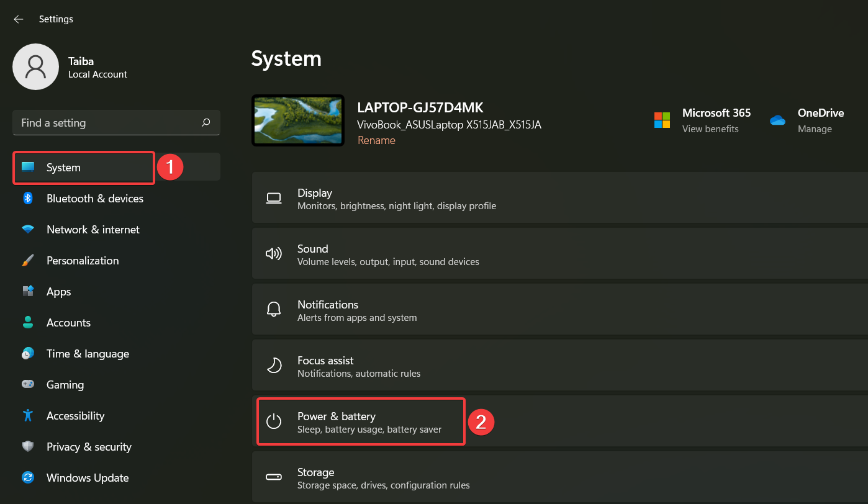Click the Personalization paintbrush icon
Image resolution: width=868 pixels, height=504 pixels.
28,261
